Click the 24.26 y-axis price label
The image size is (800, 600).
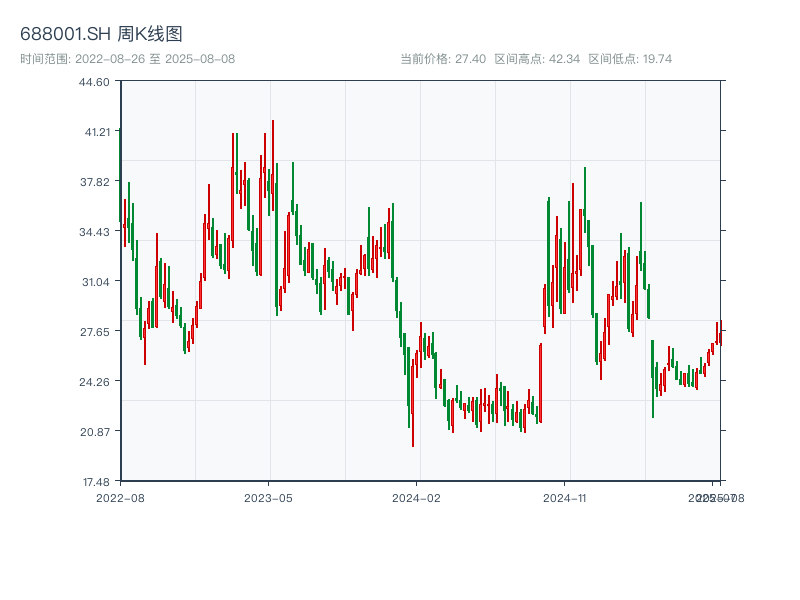94,382
